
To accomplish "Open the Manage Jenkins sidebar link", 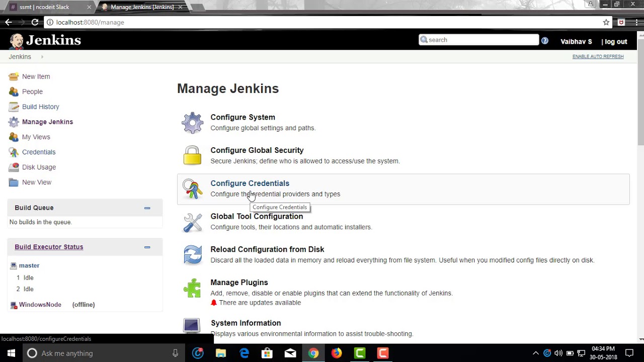I will (47, 122).
